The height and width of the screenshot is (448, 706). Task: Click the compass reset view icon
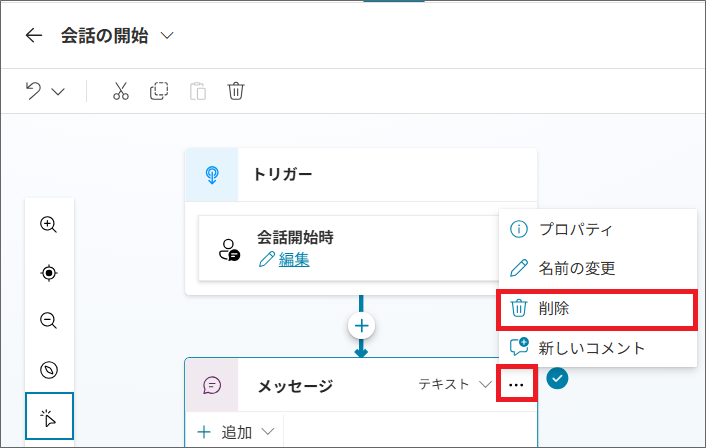(48, 369)
